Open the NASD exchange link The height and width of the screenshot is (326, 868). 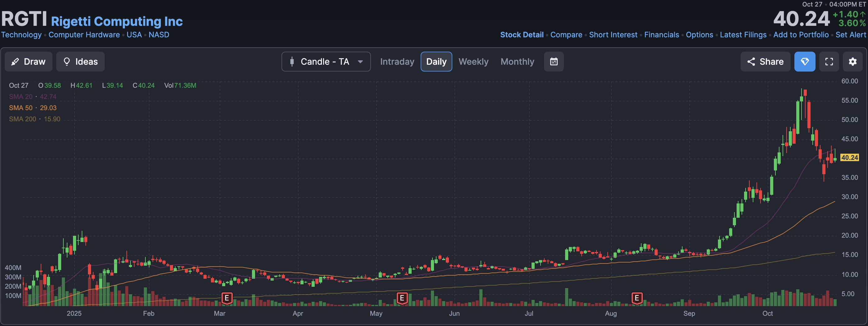(x=159, y=35)
